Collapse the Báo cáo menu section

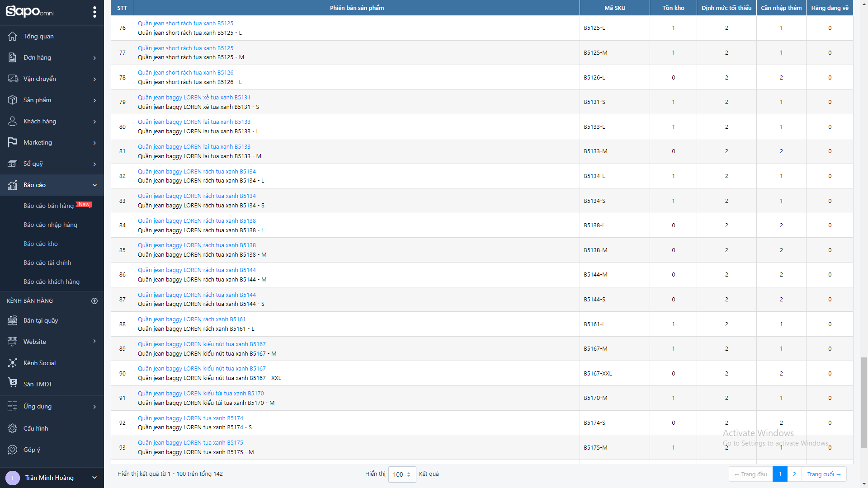tap(94, 185)
